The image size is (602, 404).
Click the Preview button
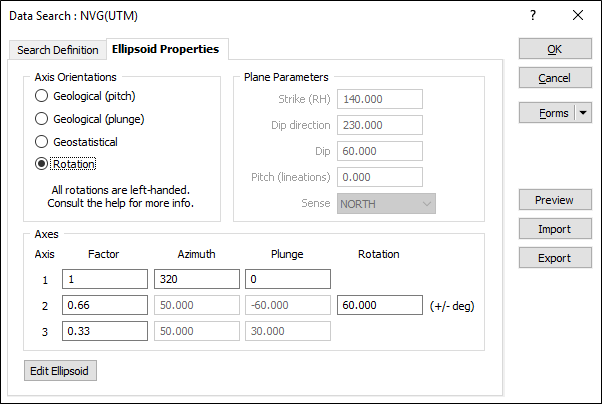pos(554,200)
